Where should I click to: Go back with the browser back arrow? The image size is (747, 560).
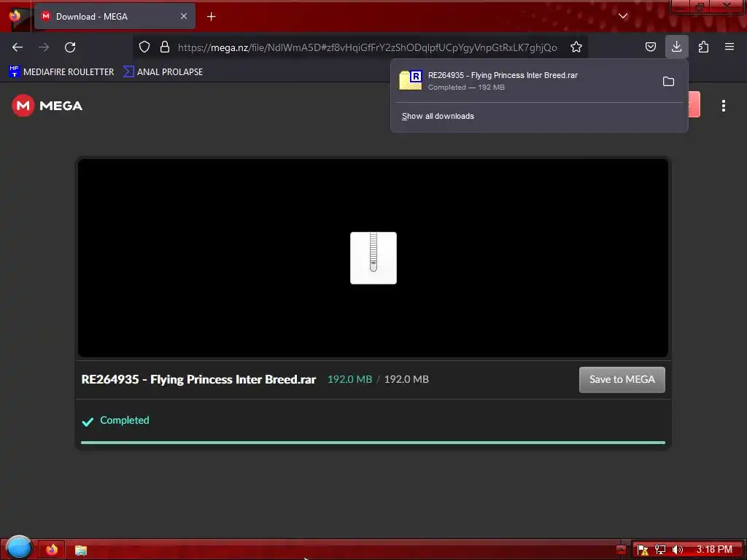pyautogui.click(x=18, y=47)
